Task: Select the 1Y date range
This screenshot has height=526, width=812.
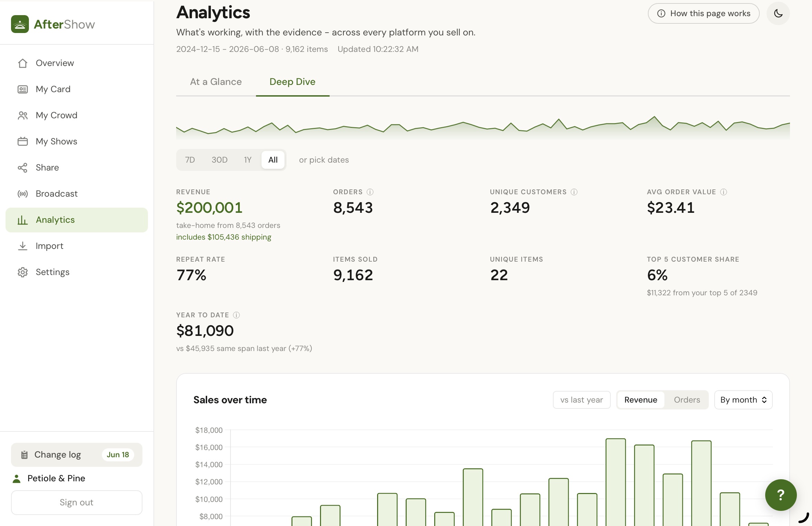Action: (x=248, y=160)
